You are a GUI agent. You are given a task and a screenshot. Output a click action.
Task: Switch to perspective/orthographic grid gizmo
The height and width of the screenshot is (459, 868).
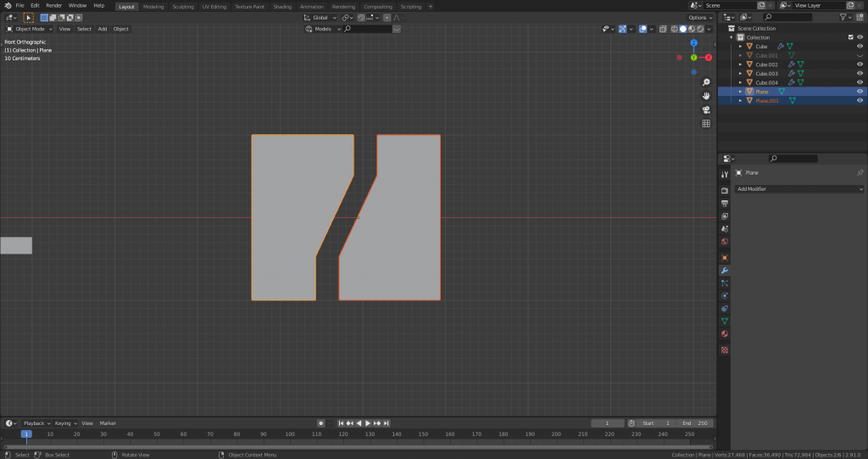pyautogui.click(x=706, y=123)
